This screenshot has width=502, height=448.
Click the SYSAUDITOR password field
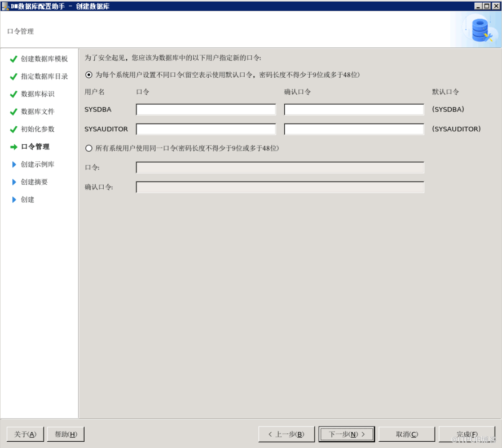(x=206, y=129)
